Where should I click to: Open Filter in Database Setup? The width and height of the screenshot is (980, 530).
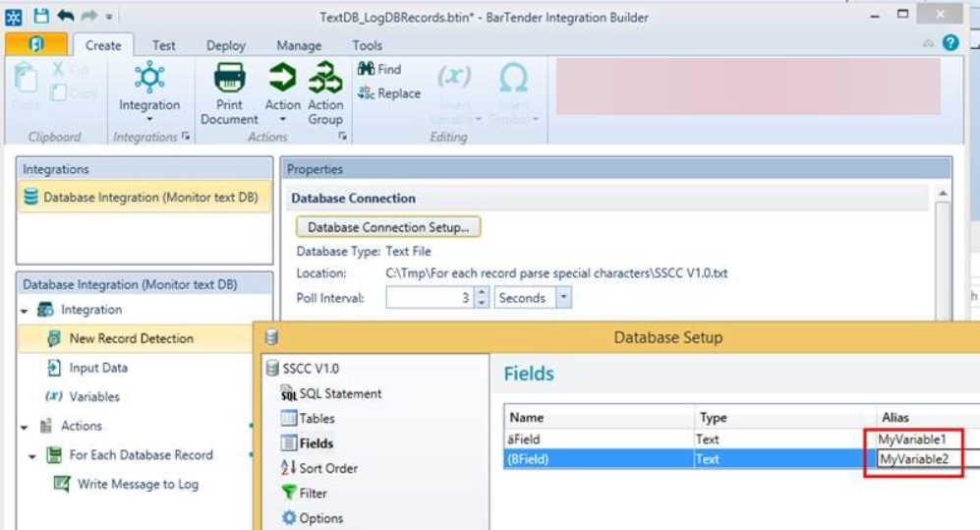(x=305, y=493)
